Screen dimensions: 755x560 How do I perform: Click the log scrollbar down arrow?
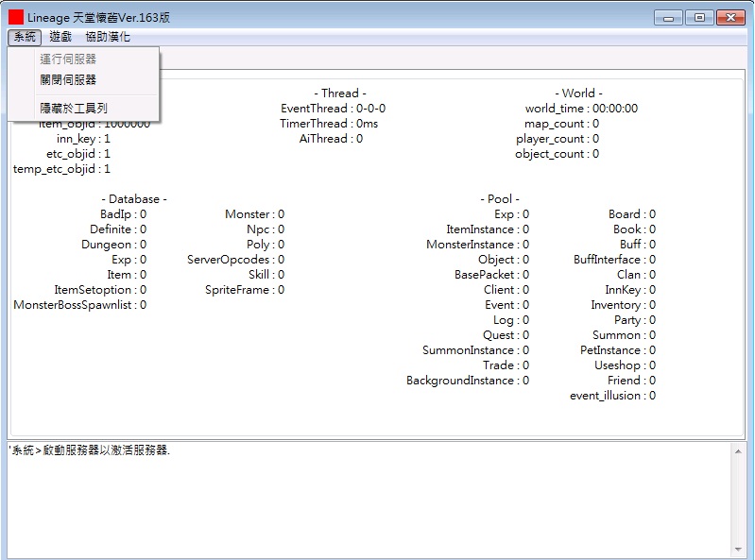(738, 549)
